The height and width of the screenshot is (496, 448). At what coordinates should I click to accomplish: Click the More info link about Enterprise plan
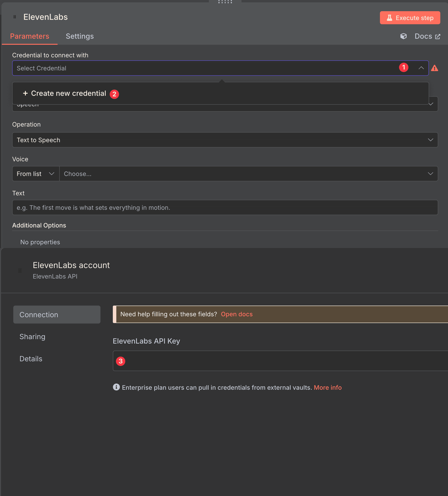coord(327,387)
